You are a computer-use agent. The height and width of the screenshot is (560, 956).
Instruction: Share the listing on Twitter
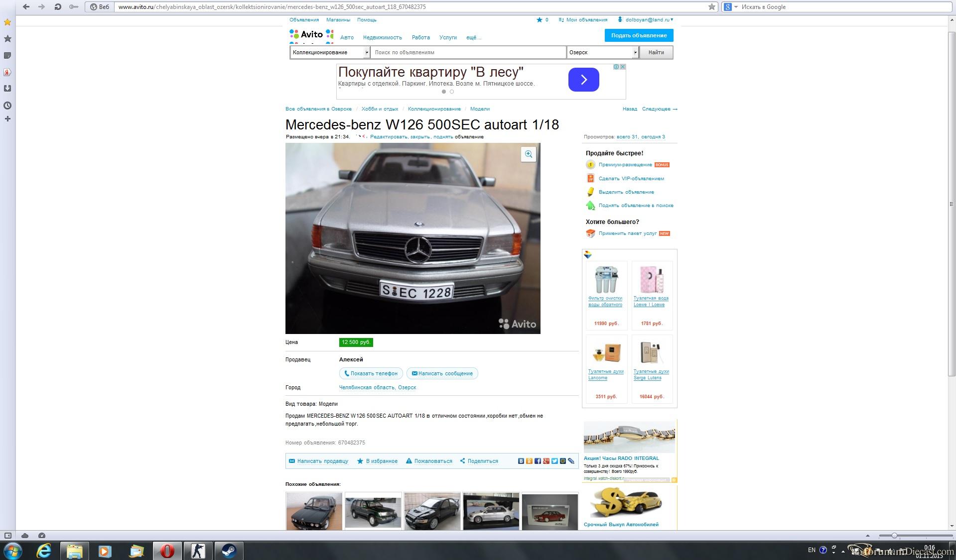(x=554, y=461)
